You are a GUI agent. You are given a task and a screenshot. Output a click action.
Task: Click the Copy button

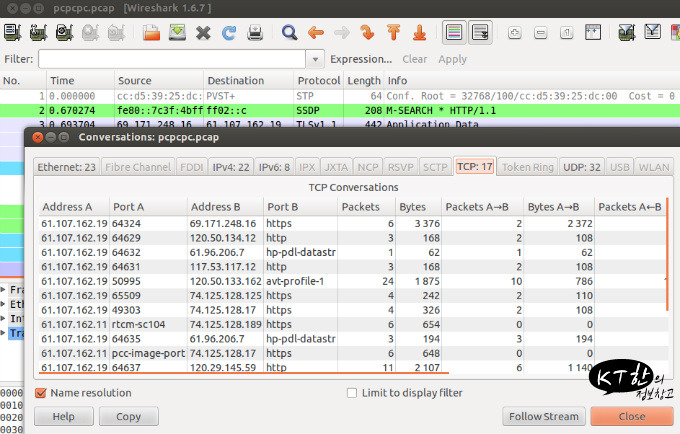click(128, 416)
